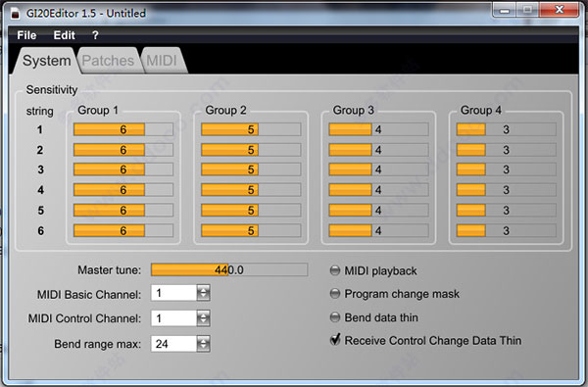
Task: Click the MIDI Basic Channel spinner arrows
Action: 203,293
